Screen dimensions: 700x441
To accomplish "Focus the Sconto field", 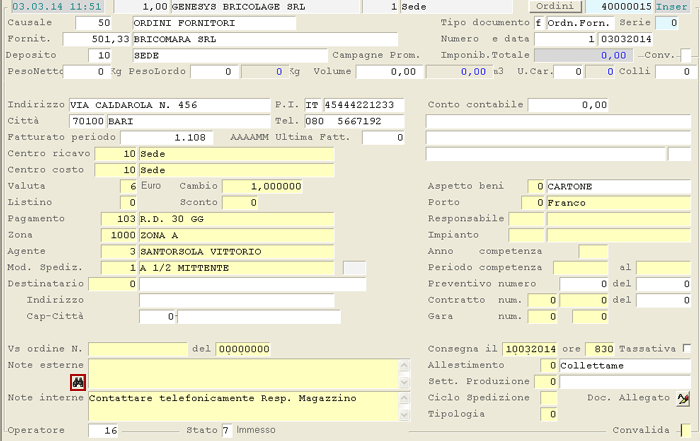I will click(x=240, y=203).
